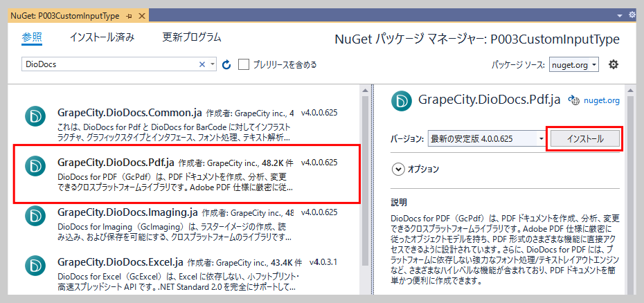The width and height of the screenshot is (644, 303).
Task: Open the nuget.org link in details pane
Action: coord(602,100)
